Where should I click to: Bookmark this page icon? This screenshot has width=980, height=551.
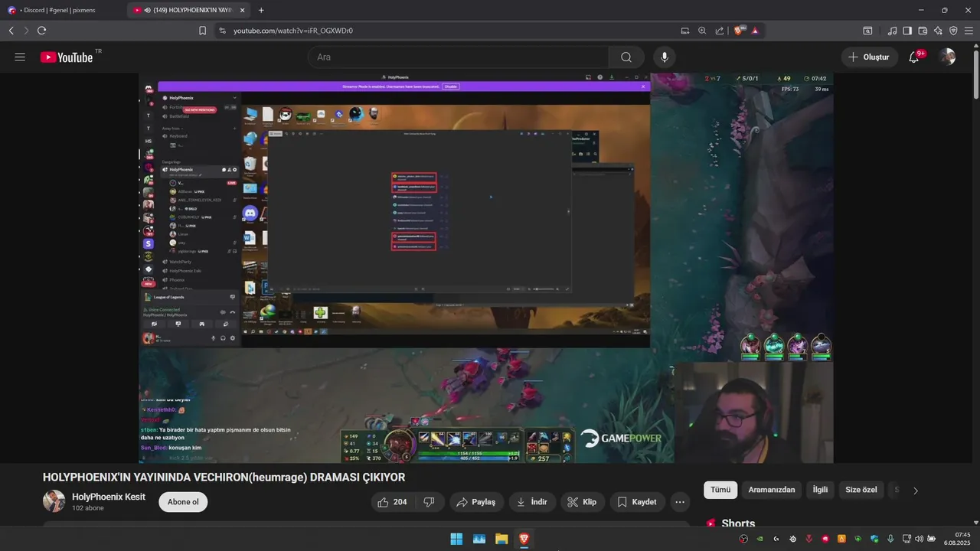click(x=202, y=31)
